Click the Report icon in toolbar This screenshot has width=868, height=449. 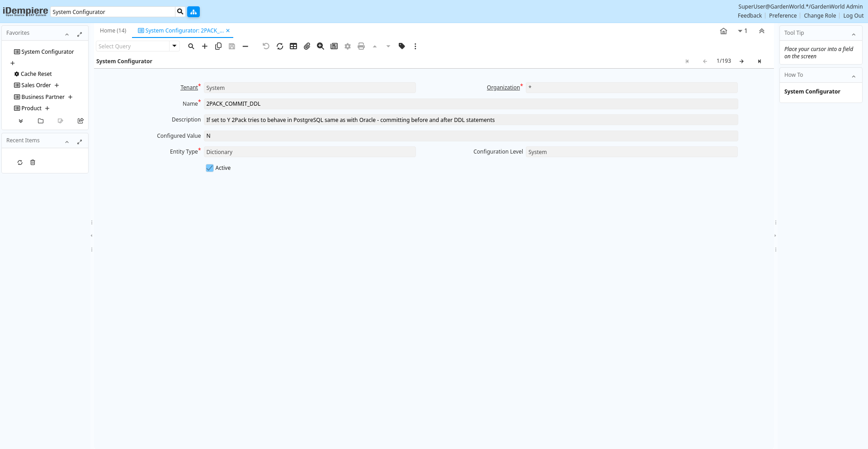pyautogui.click(x=334, y=46)
